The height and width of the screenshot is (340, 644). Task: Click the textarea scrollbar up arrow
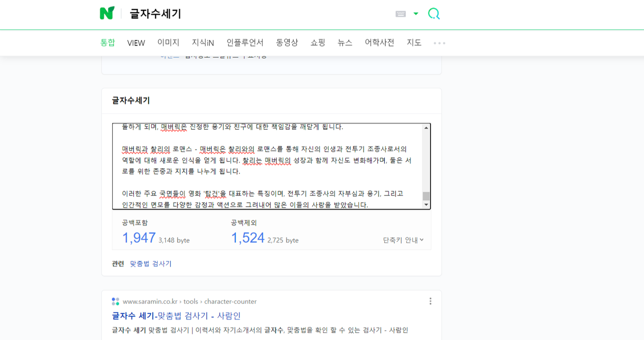point(426,128)
